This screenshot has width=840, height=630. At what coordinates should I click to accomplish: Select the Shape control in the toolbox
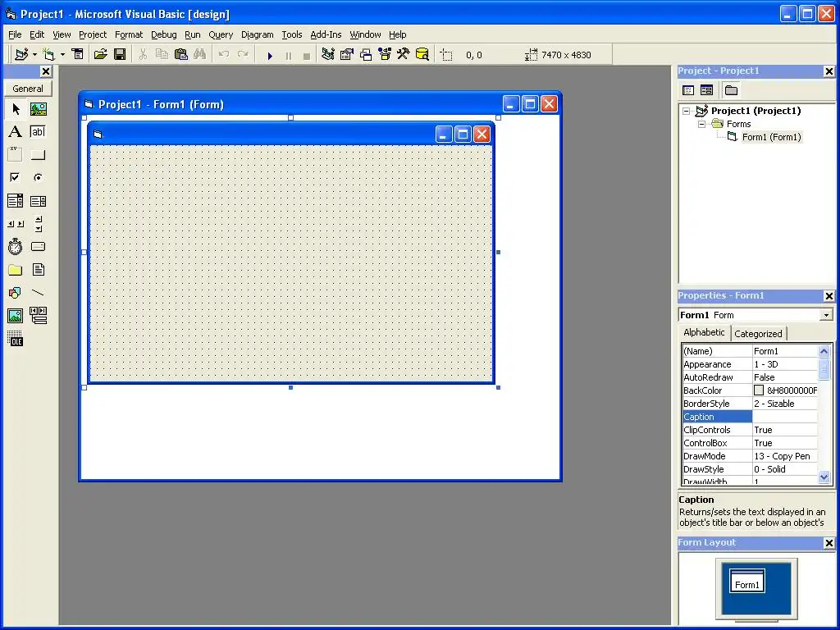(16, 293)
